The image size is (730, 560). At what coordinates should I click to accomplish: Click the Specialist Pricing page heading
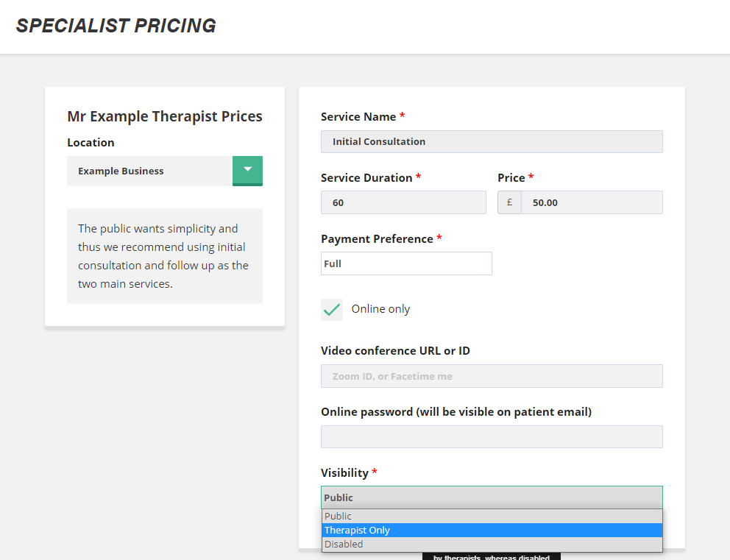[x=116, y=26]
